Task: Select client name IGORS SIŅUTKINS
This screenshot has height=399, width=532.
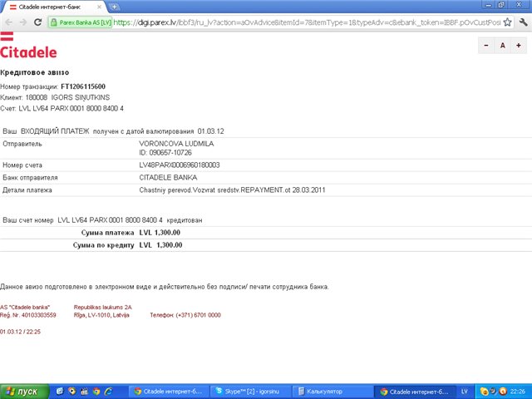Action: [81, 98]
